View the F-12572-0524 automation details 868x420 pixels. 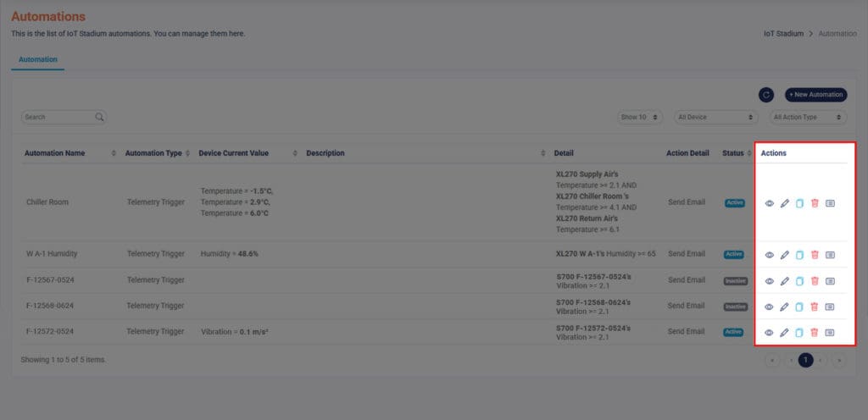coord(769,332)
